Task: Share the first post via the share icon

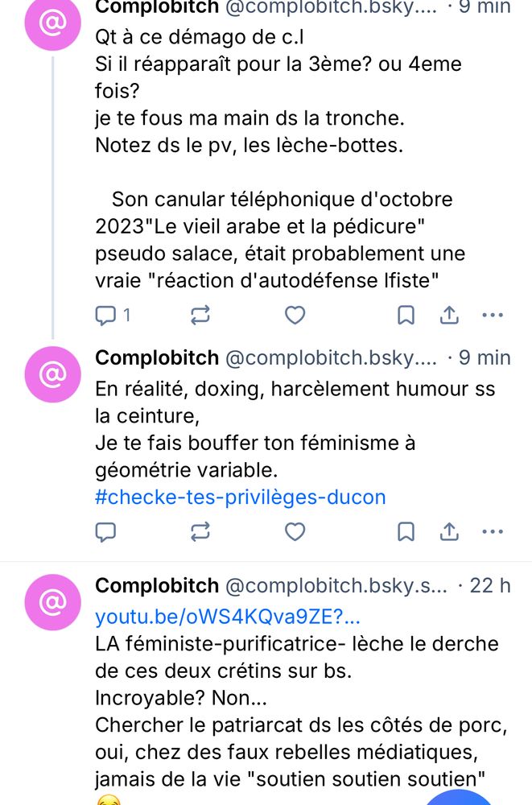Action: tap(449, 315)
